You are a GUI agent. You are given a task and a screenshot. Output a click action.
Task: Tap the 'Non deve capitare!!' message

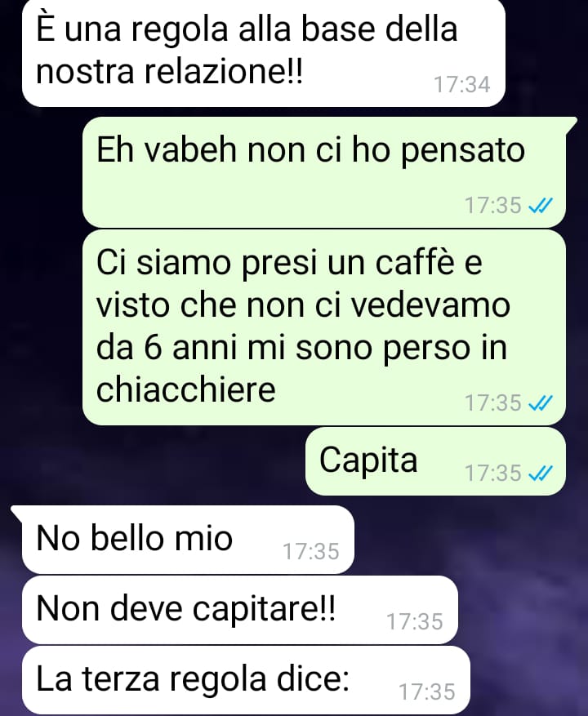pos(240,610)
